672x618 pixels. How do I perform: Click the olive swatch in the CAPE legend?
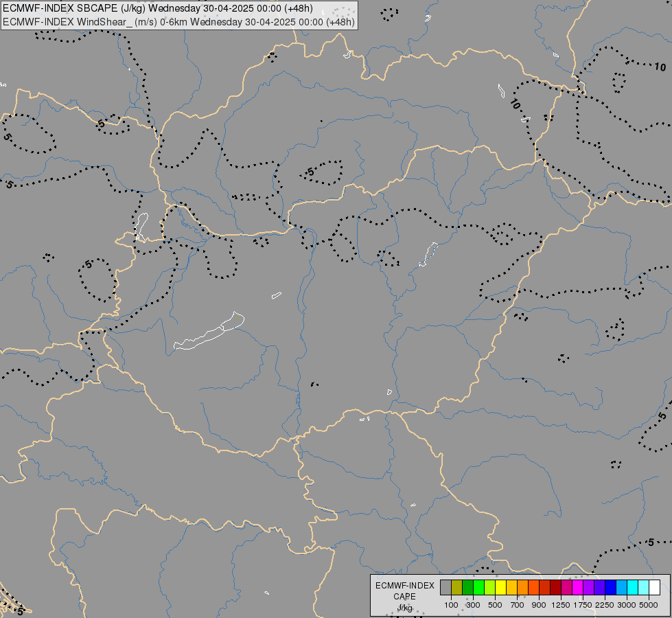(457, 587)
